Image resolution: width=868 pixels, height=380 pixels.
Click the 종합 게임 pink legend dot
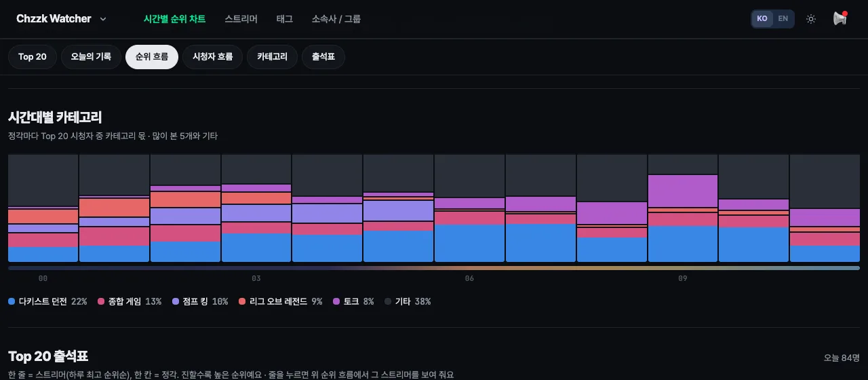[x=101, y=301]
